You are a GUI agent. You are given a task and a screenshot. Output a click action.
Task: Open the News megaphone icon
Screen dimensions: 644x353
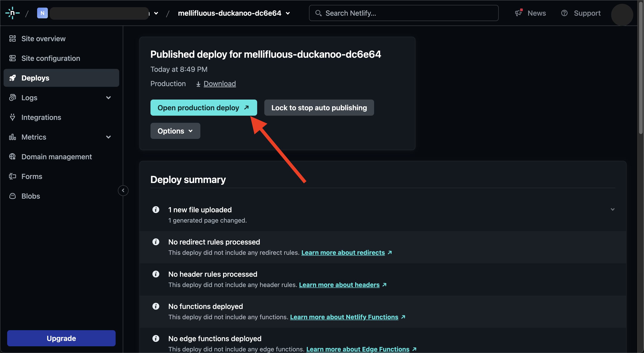coord(519,13)
